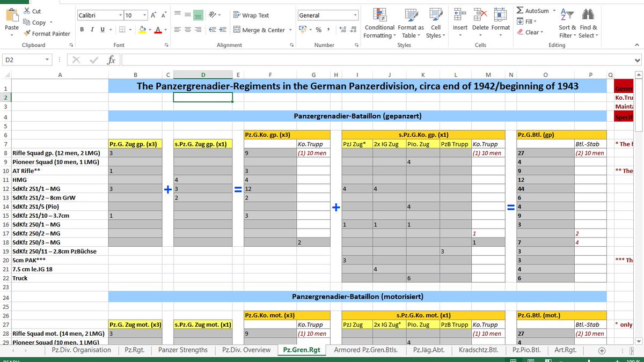Open Sort & Filter
The height and width of the screenshot is (362, 644).
click(567, 23)
